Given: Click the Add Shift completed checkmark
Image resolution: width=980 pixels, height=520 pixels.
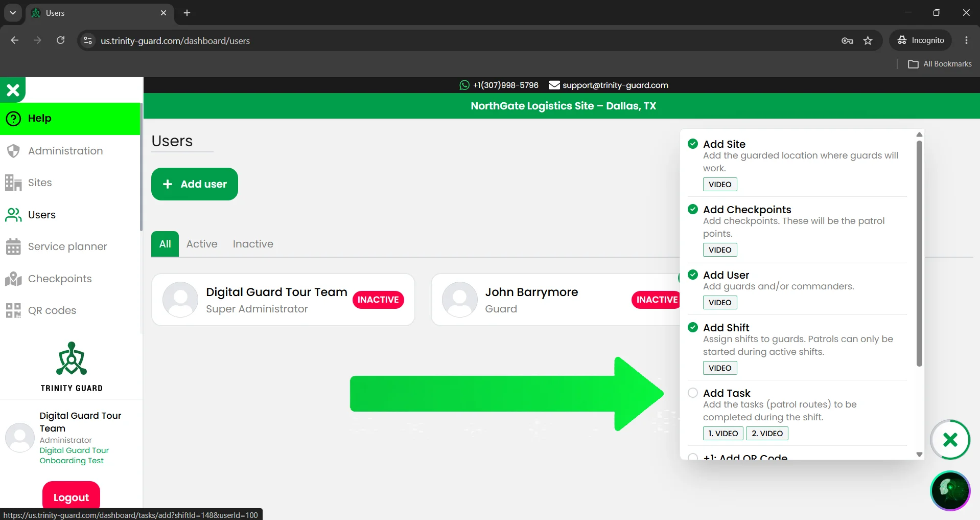Looking at the screenshot, I should pos(693,327).
